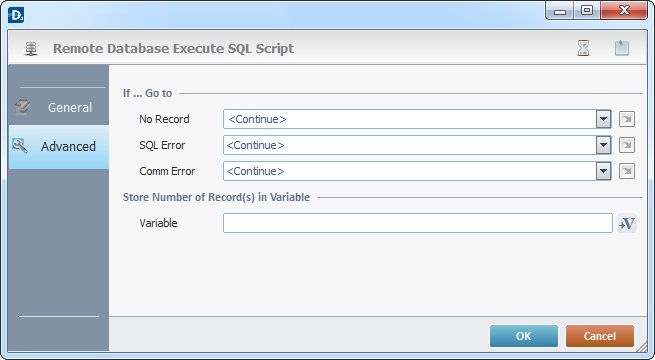Expand the Comm Error dropdown arrow
This screenshot has height=360, width=655.
(603, 171)
